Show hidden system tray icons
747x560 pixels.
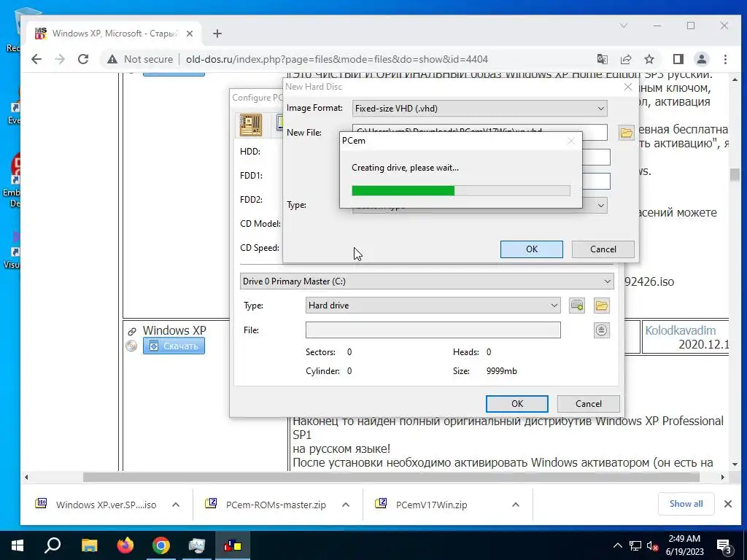pos(617,545)
